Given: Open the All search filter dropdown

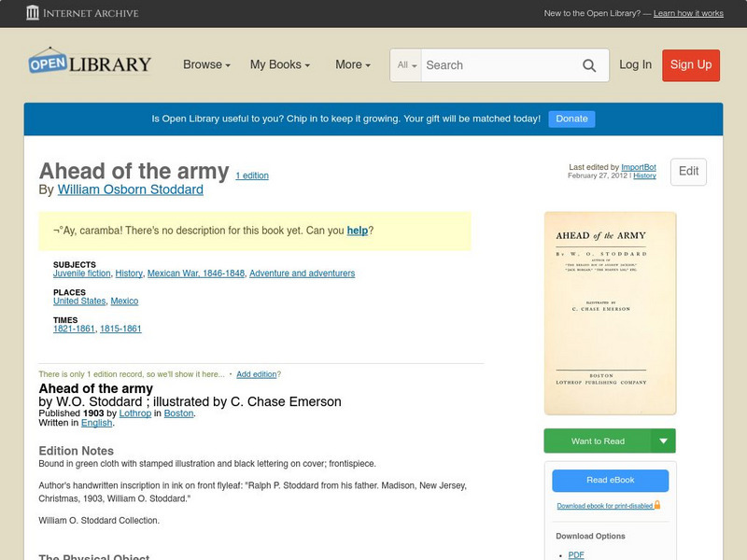Looking at the screenshot, I should tap(407, 65).
